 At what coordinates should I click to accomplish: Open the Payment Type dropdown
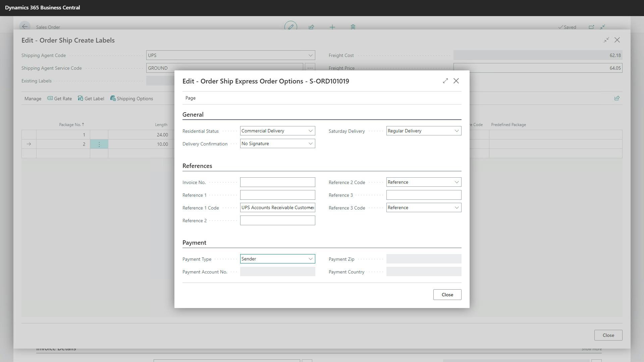(x=310, y=259)
